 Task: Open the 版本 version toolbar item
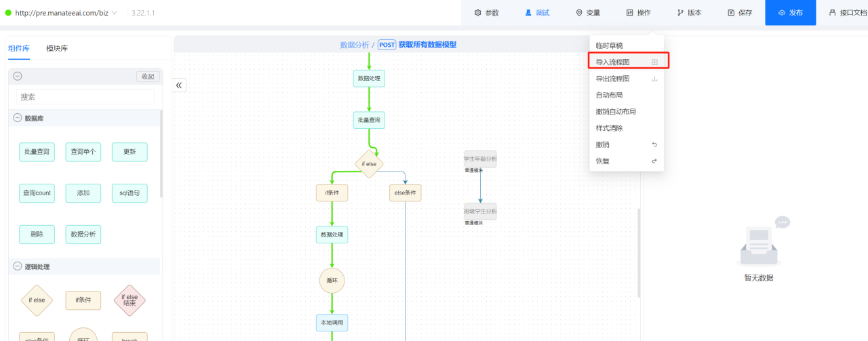coord(689,13)
